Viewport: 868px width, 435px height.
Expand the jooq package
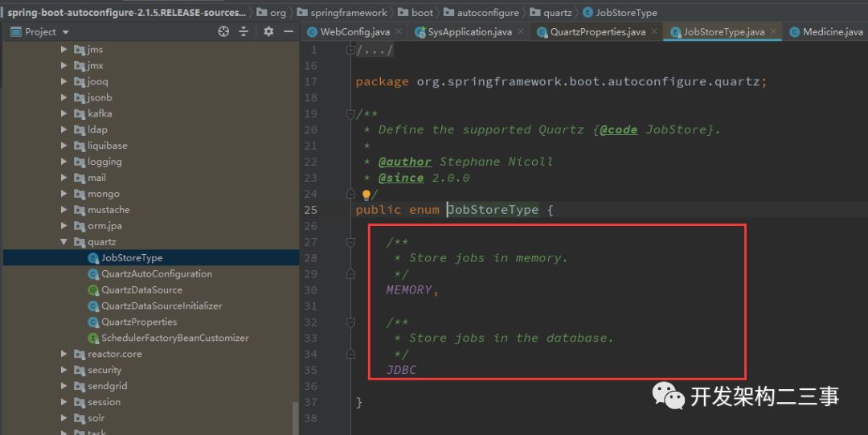pyautogui.click(x=63, y=81)
